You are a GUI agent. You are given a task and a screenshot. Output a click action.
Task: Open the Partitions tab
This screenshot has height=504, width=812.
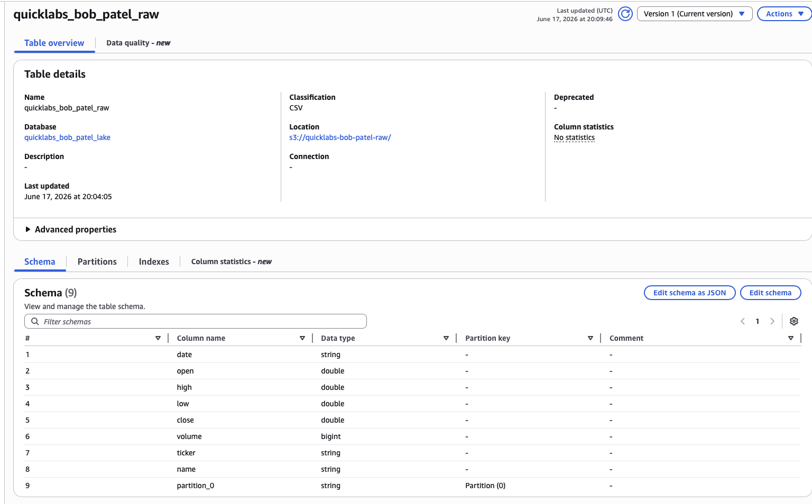(97, 262)
